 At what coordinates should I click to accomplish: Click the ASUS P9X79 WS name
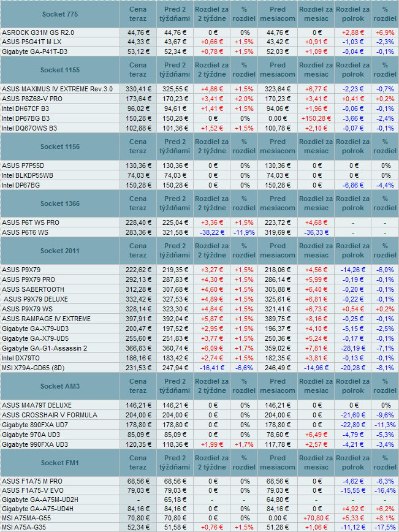click(27, 309)
